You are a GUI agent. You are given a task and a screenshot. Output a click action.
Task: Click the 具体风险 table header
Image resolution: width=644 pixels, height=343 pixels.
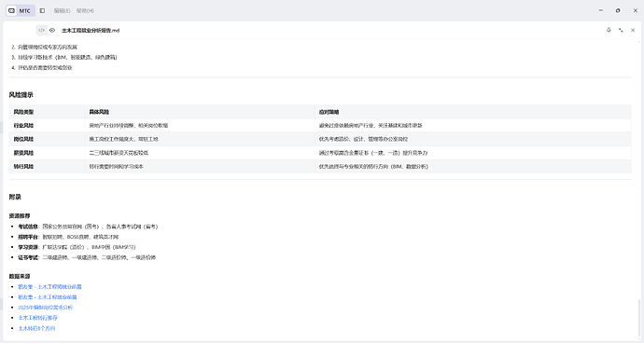pos(200,112)
